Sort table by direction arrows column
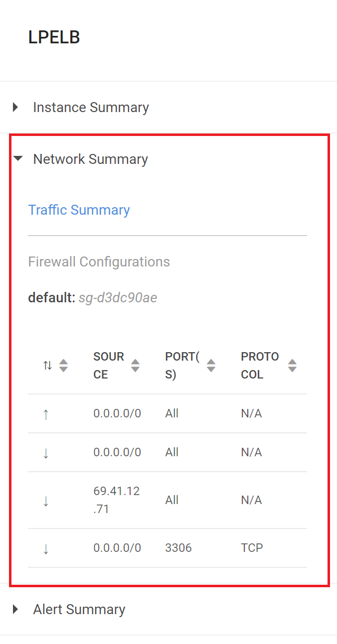This screenshot has height=644, width=337. pyautogui.click(x=63, y=366)
